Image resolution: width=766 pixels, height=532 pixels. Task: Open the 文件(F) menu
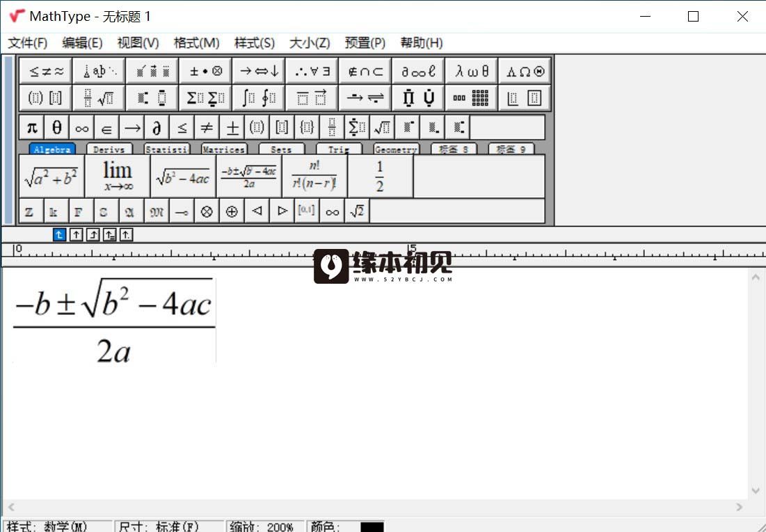28,43
